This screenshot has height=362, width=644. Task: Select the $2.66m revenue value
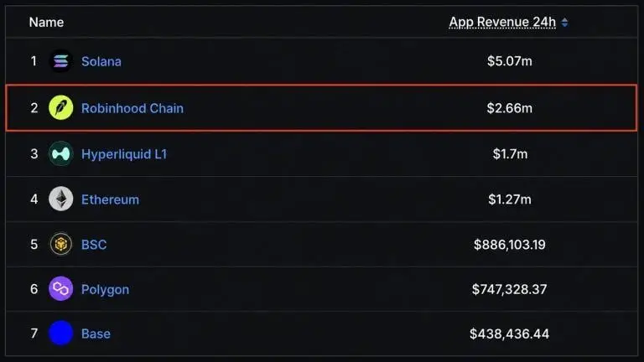(510, 108)
